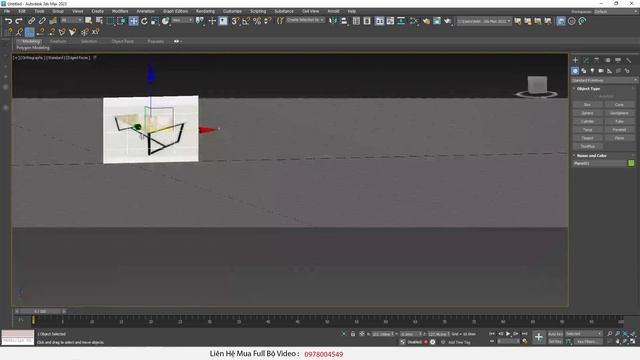Viewport: 640px width, 360px height.
Task: Activate Select and Scale tool
Action: click(155, 21)
